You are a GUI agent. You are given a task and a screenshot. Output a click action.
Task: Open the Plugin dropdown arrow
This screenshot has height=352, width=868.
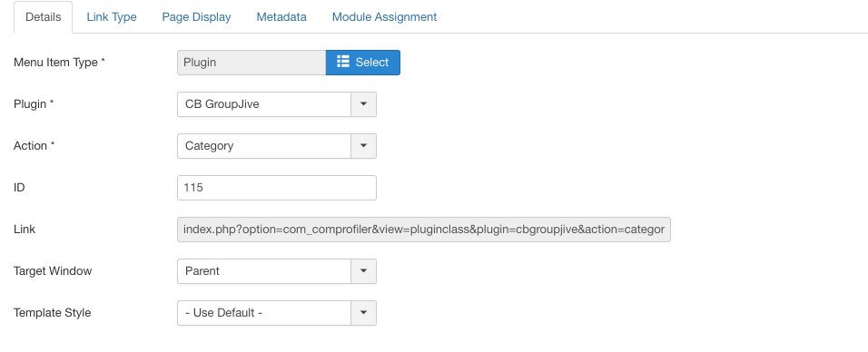(364, 104)
